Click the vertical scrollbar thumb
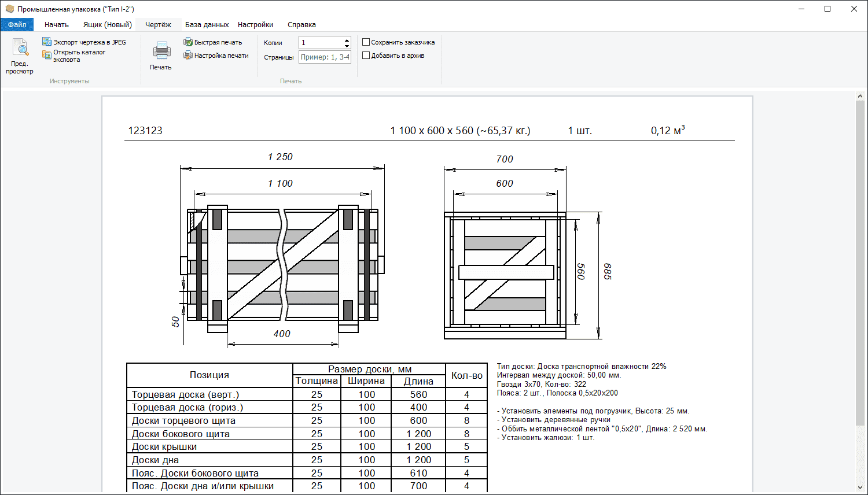 860,263
